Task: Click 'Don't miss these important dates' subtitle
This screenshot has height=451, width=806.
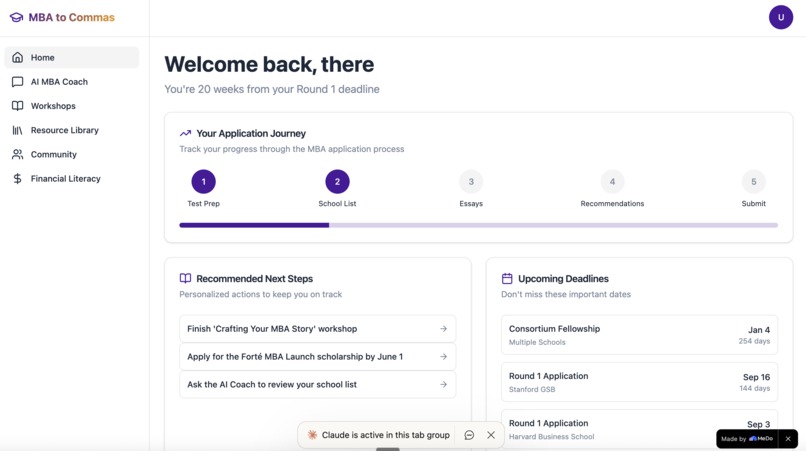Action: coord(566,294)
